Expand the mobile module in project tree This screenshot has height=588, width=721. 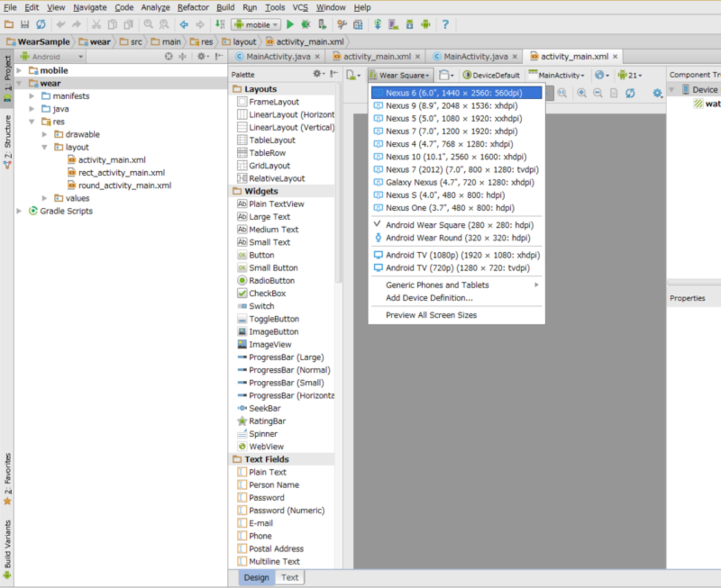pos(19,70)
